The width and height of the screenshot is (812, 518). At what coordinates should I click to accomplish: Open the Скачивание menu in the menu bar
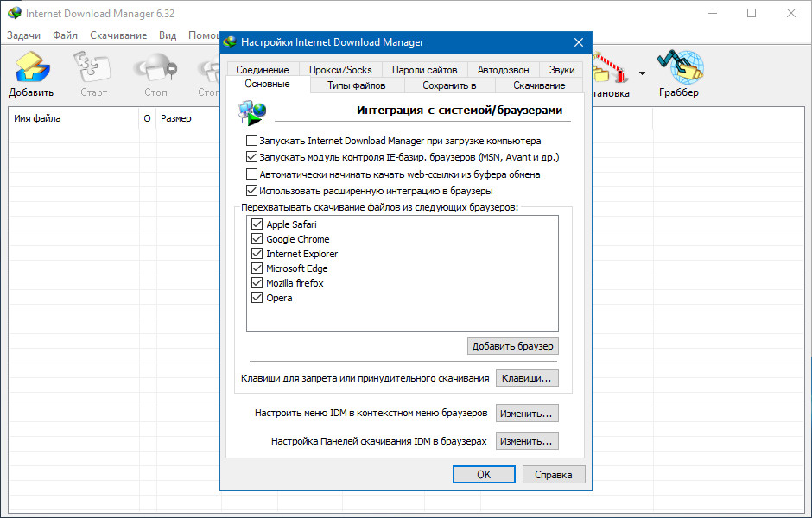[x=117, y=35]
